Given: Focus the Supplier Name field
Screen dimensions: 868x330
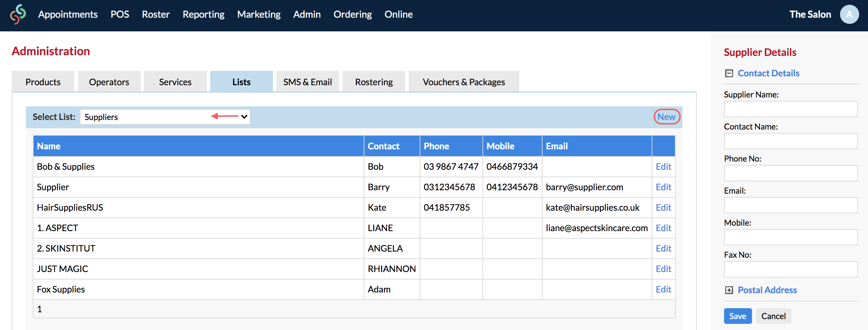Looking at the screenshot, I should pyautogui.click(x=791, y=109).
